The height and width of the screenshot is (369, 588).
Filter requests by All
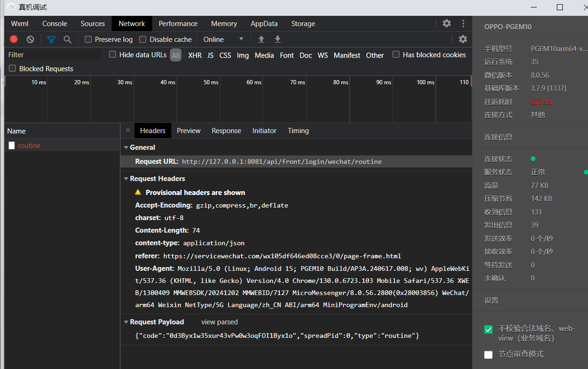[x=176, y=55]
